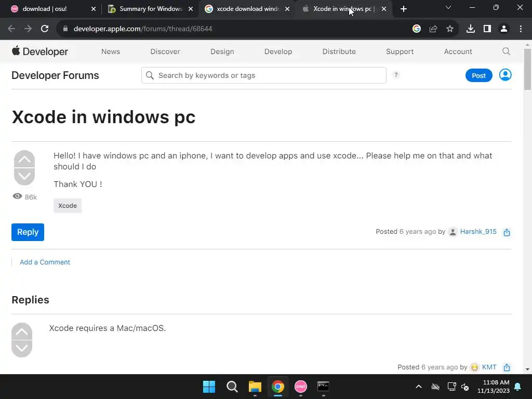Click the blue Post button
532x399 pixels.
coord(478,75)
